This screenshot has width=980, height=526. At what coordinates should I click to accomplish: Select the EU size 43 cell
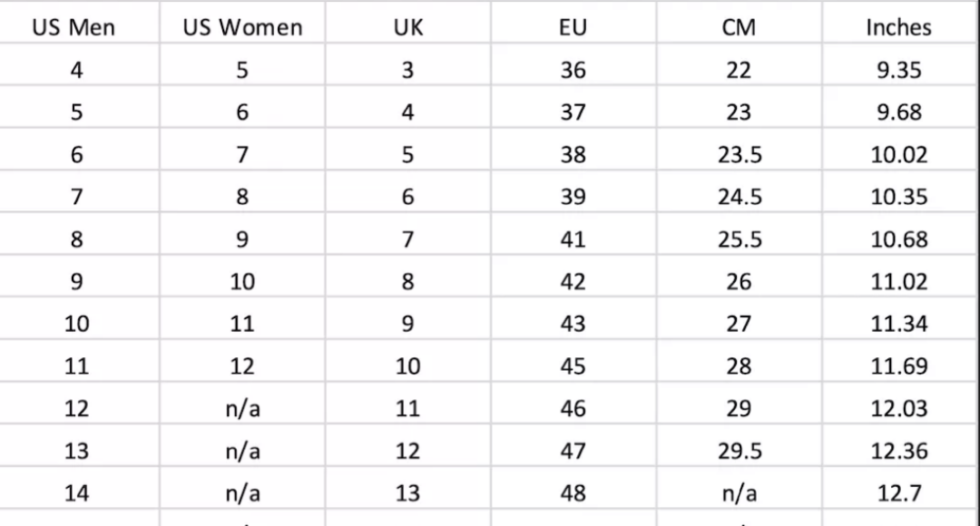[573, 324]
